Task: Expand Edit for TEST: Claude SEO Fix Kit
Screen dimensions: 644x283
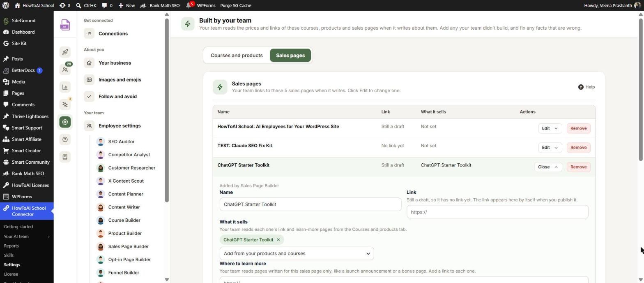Action: point(550,148)
